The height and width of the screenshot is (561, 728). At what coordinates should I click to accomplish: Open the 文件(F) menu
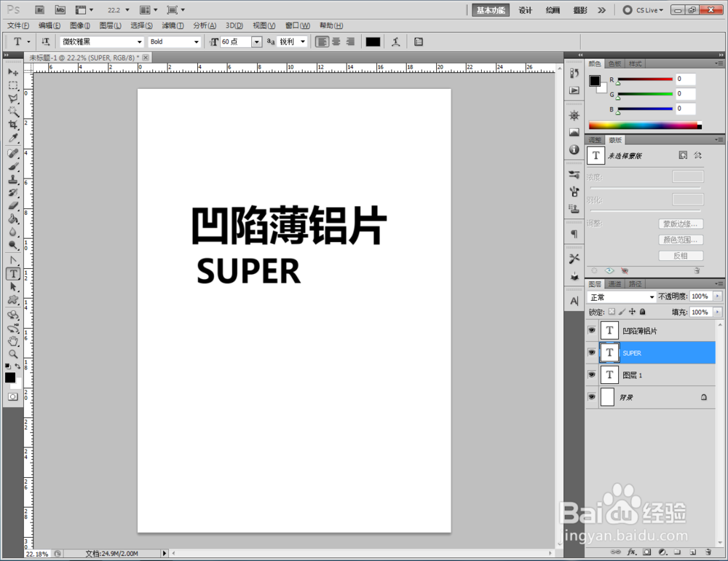coord(18,25)
